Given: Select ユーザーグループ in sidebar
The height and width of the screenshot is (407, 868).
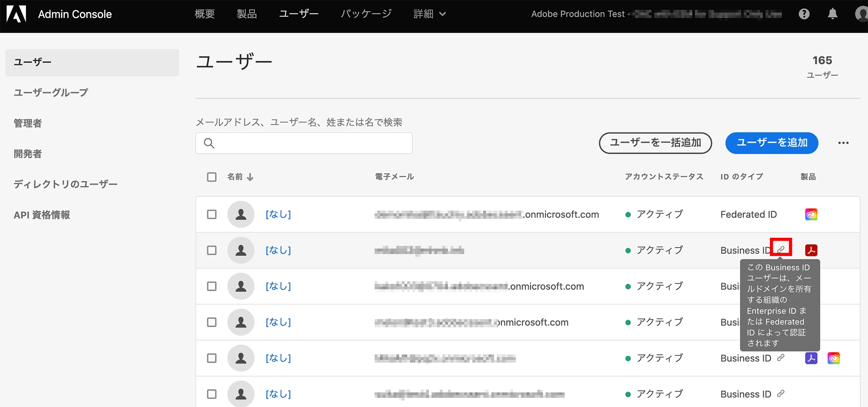Looking at the screenshot, I should point(51,92).
